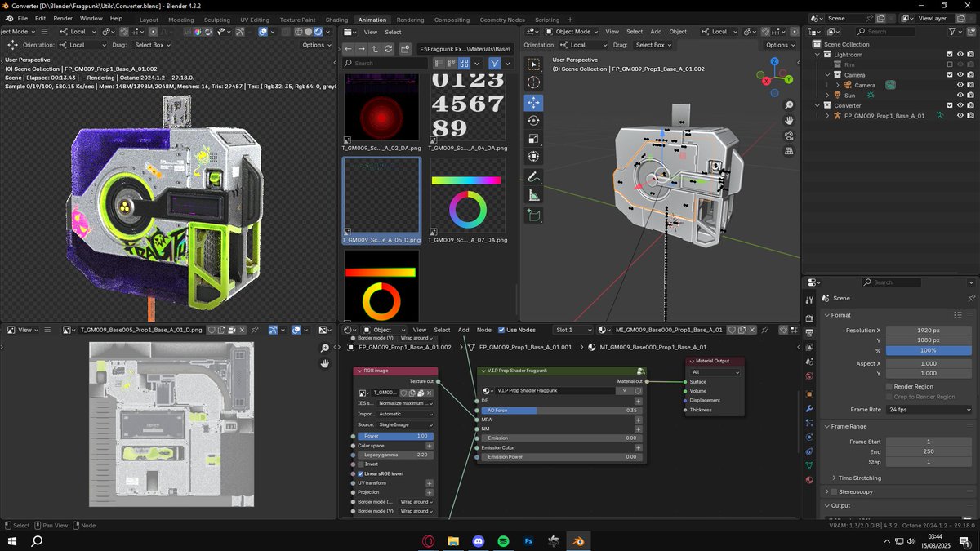Toggle the camera view icon in viewport

[789, 136]
